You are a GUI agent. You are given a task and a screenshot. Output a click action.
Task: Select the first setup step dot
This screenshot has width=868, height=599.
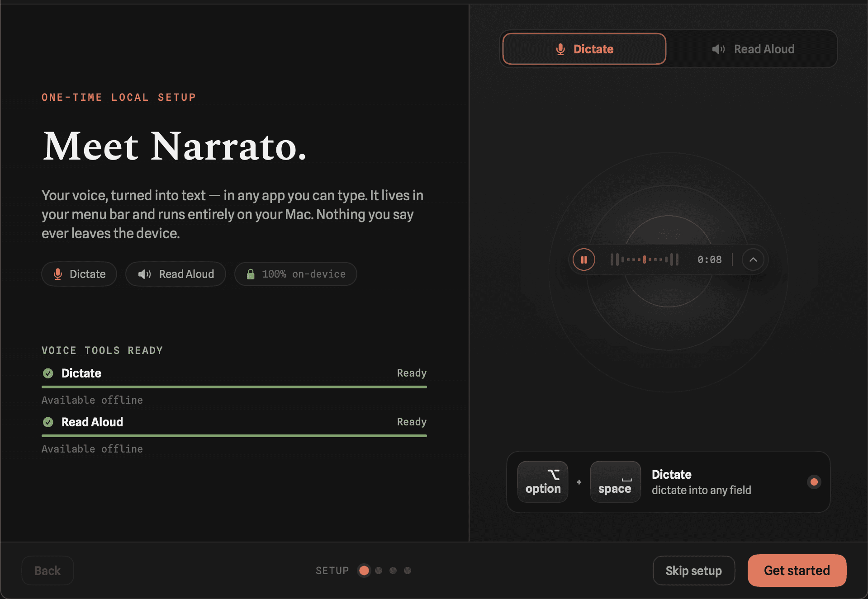(364, 571)
